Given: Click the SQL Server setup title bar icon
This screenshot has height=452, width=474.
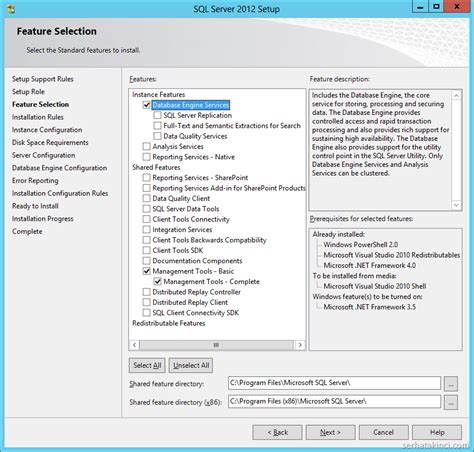Looking at the screenshot, I should (11, 9).
